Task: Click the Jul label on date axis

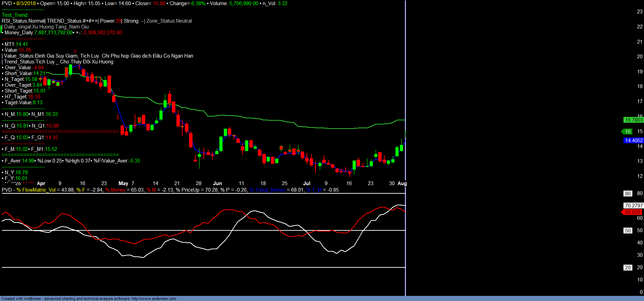Action: [307, 183]
